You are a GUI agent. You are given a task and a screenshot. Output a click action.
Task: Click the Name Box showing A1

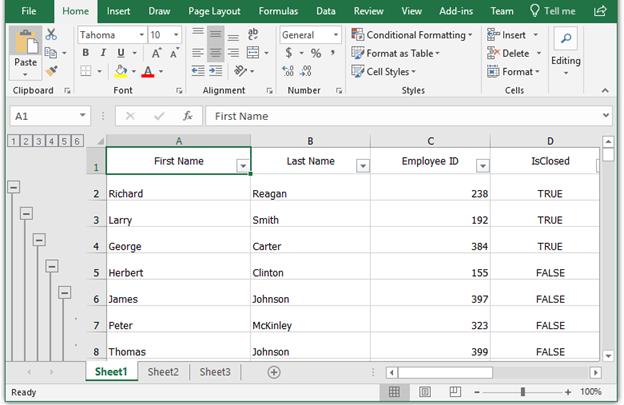coord(50,116)
